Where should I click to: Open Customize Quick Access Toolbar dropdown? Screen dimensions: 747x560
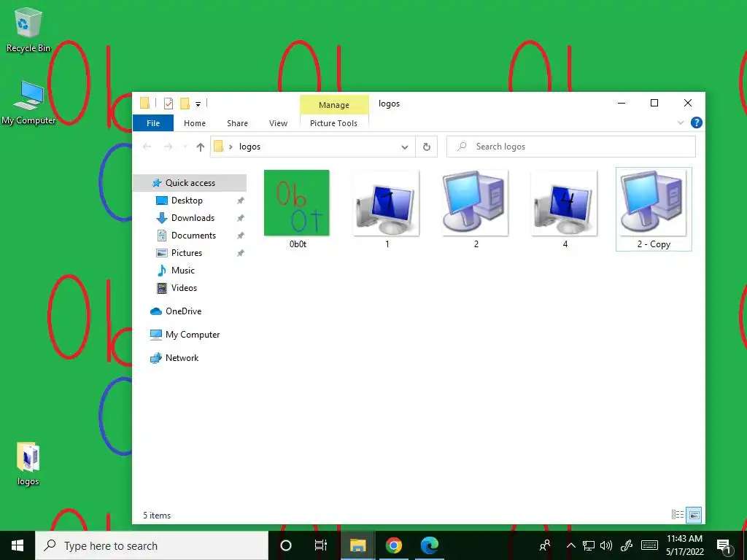198,104
